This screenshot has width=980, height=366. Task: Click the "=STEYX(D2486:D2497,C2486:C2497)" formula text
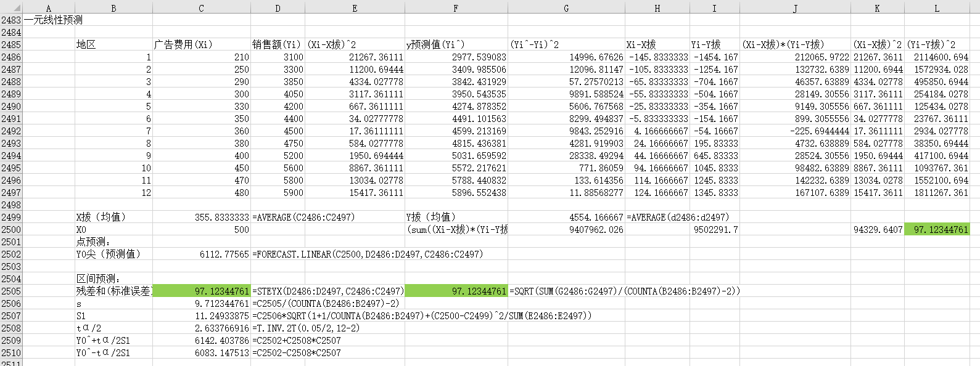point(328,291)
